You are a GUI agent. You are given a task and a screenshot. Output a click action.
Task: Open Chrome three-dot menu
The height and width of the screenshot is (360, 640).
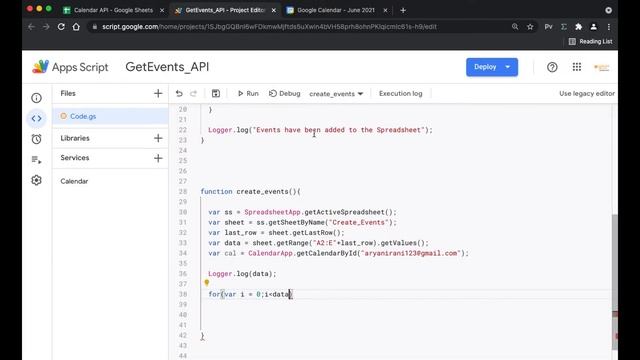[x=609, y=27]
